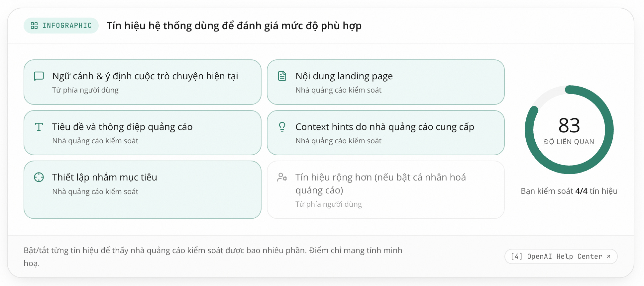Toggle the Tiêu đề và thông điệp quảng cáo card
The image size is (644, 286).
[143, 133]
